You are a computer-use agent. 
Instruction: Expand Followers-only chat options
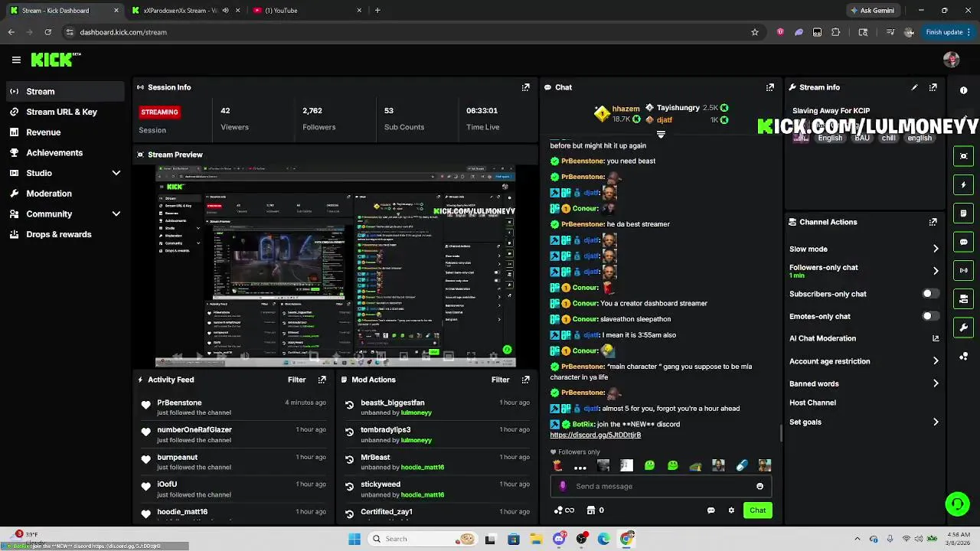(936, 271)
